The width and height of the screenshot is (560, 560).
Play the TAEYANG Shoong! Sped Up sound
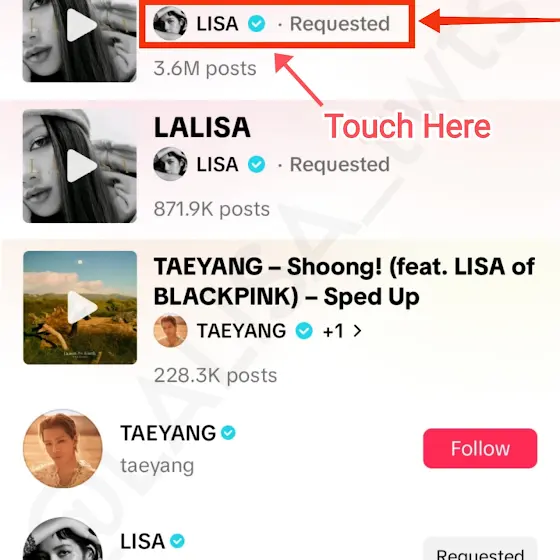click(x=80, y=308)
